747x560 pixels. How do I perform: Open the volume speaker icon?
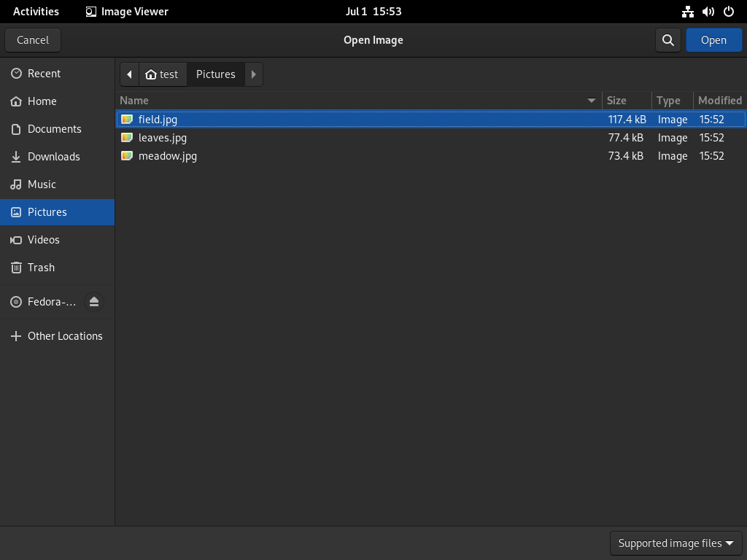(x=708, y=12)
